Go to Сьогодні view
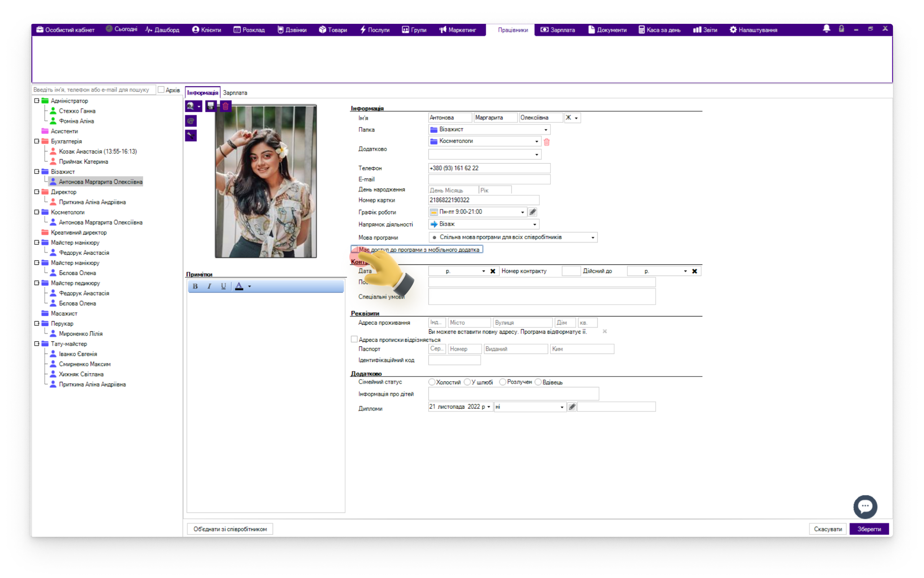Viewport: 924px width, 578px height. [121, 29]
